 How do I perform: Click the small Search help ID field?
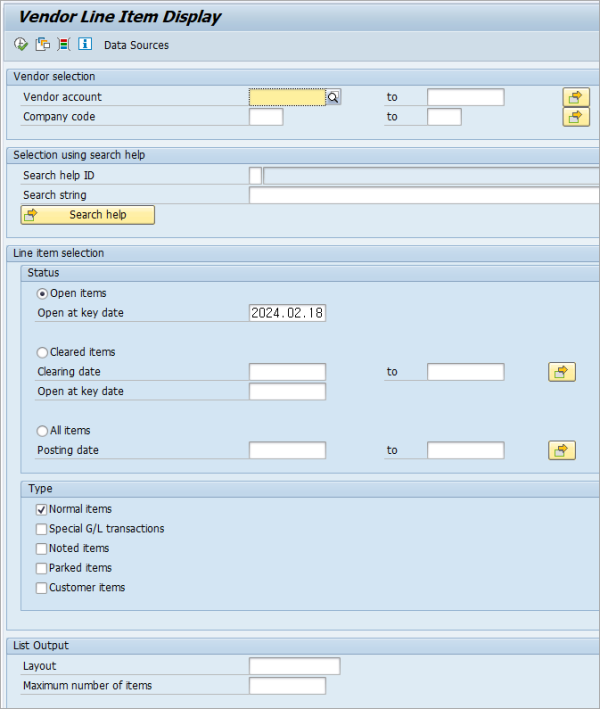point(255,176)
